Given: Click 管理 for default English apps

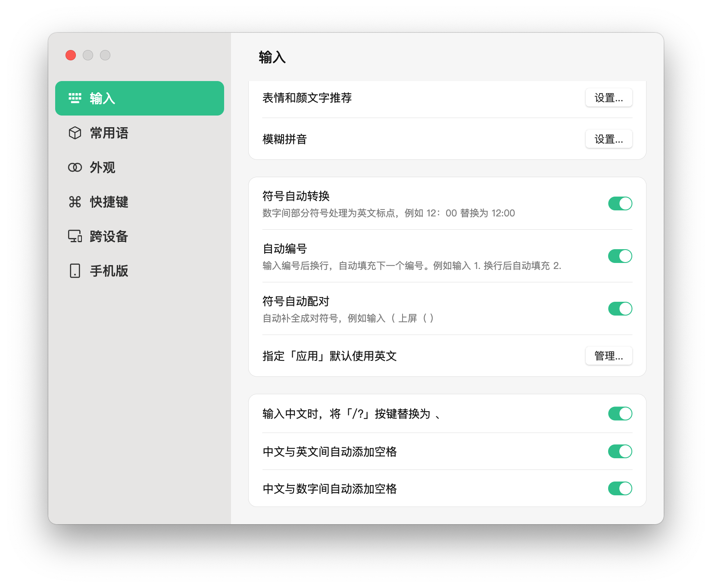Looking at the screenshot, I should click(x=609, y=356).
